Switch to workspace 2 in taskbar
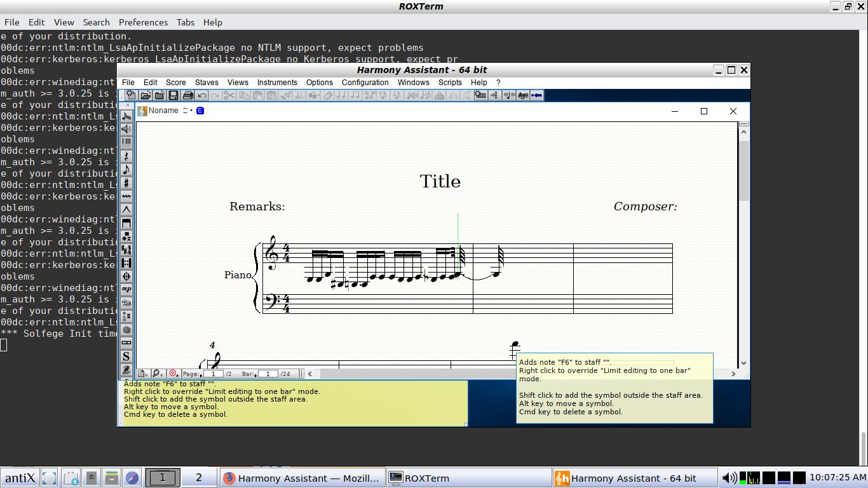 coord(198,477)
